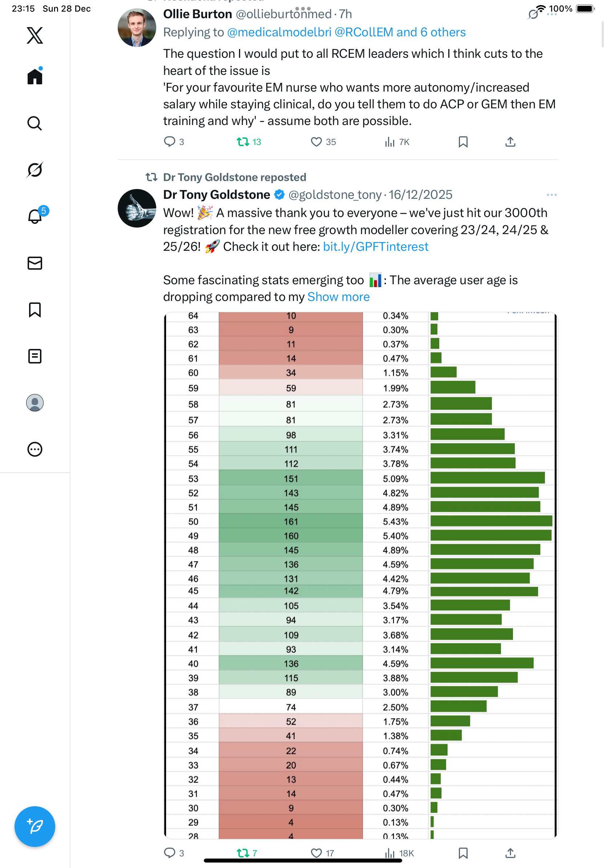Expand the More menu in sidebar
The width and height of the screenshot is (606, 868).
[35, 449]
